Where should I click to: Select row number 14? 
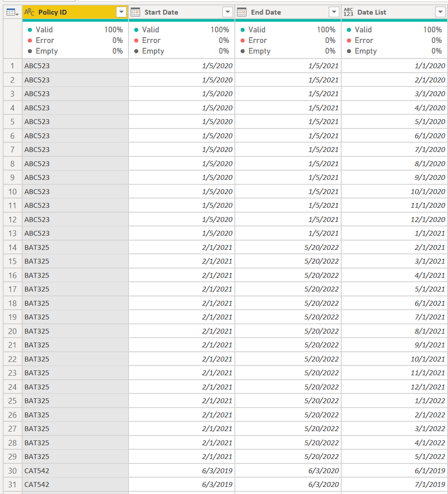tap(12, 247)
